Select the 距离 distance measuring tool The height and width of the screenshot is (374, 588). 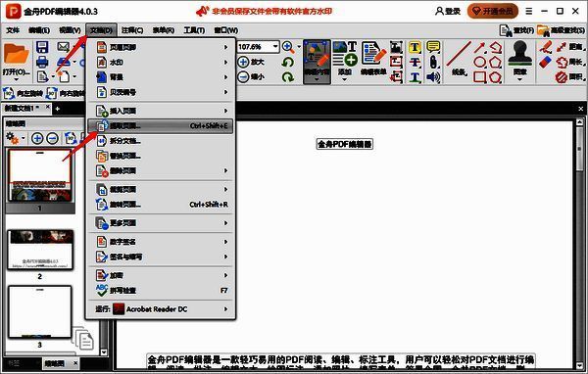[569, 47]
